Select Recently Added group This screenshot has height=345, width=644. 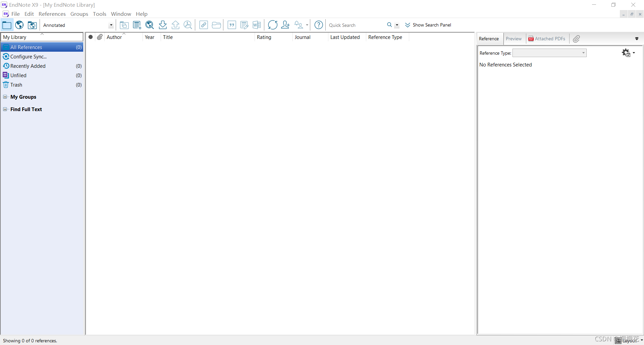42,66
